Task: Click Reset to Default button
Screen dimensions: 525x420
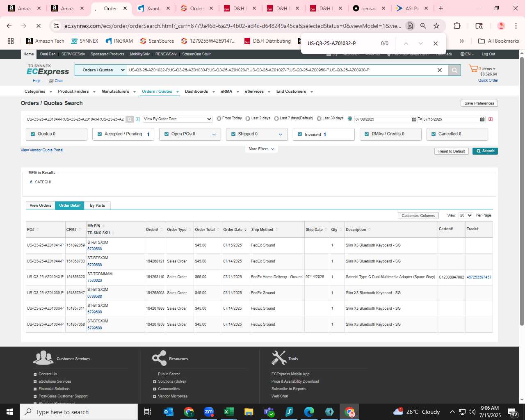Action: tap(452, 151)
